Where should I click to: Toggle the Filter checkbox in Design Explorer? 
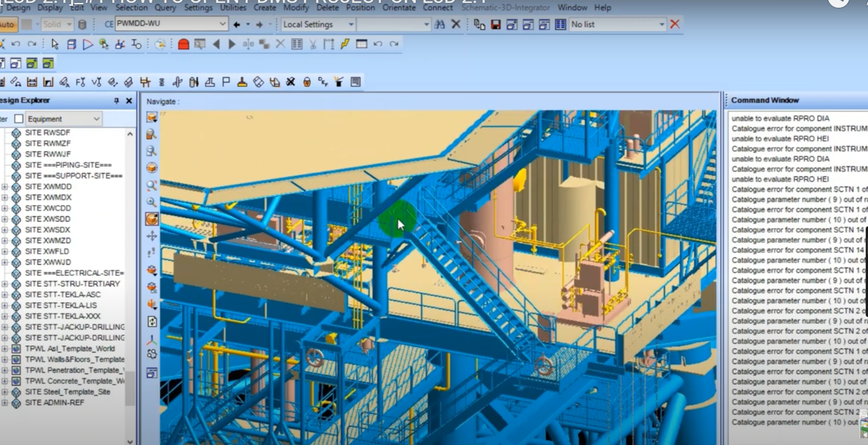[18, 118]
